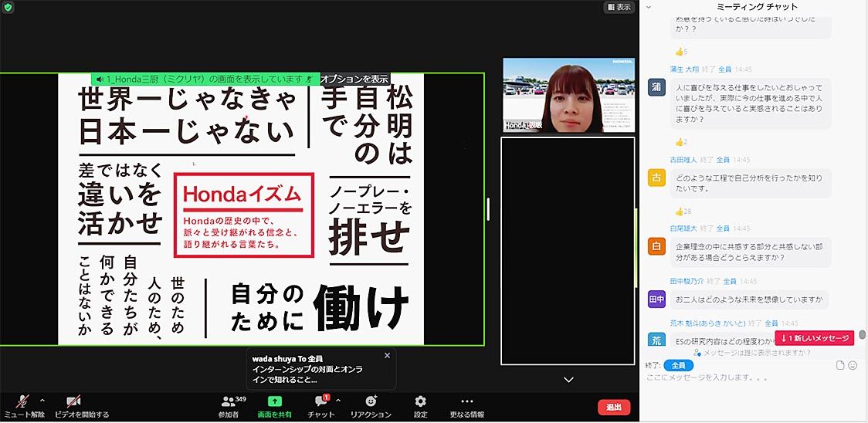
Task: Open the 表示 view menu
Action: click(x=619, y=7)
